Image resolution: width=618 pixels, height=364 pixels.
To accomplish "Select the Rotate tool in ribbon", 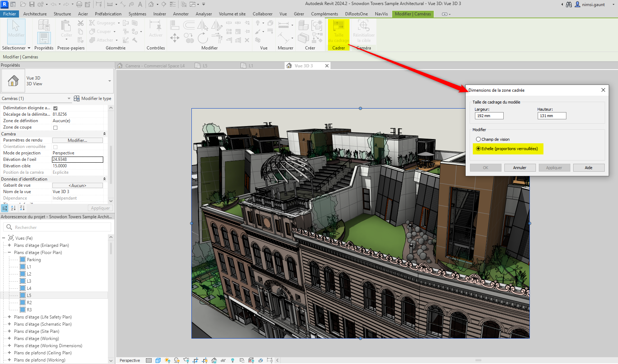I will pyautogui.click(x=203, y=38).
